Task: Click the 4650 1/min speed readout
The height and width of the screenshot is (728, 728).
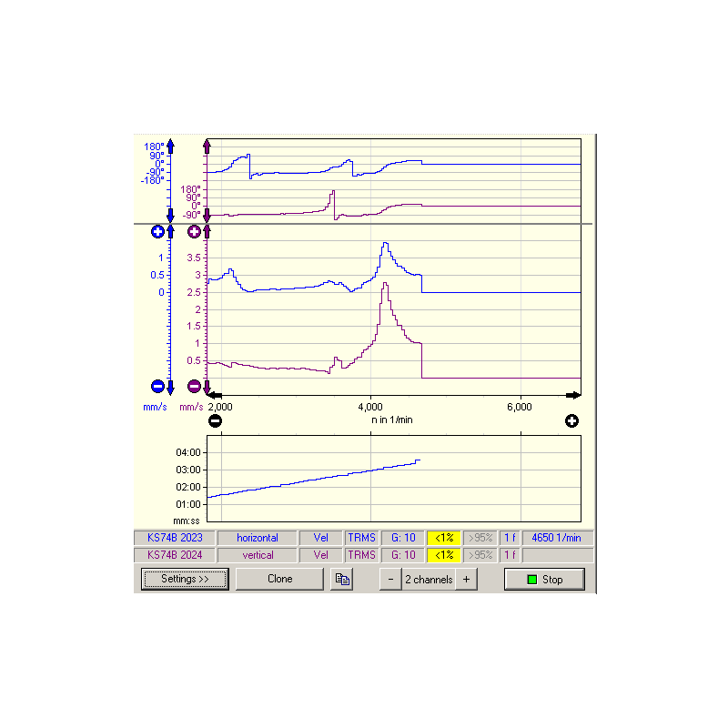Action: (558, 538)
